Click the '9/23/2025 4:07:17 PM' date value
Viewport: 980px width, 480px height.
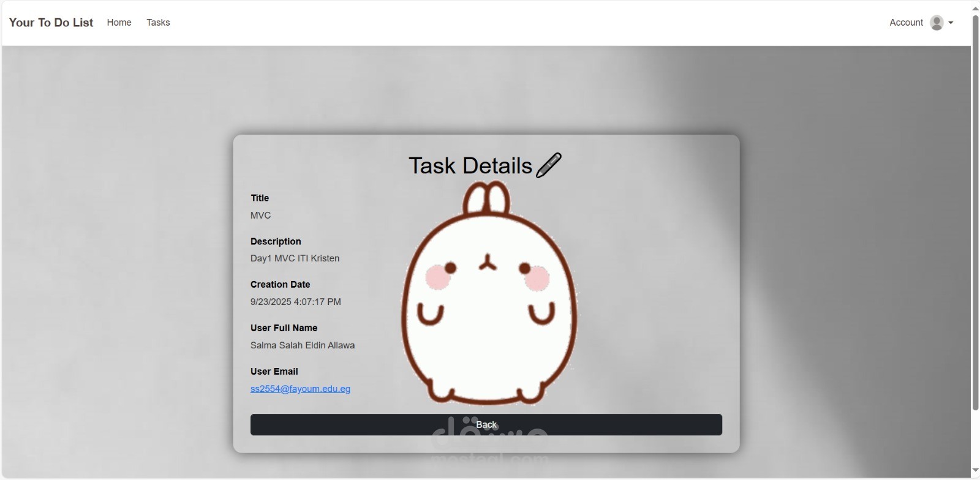click(x=296, y=302)
